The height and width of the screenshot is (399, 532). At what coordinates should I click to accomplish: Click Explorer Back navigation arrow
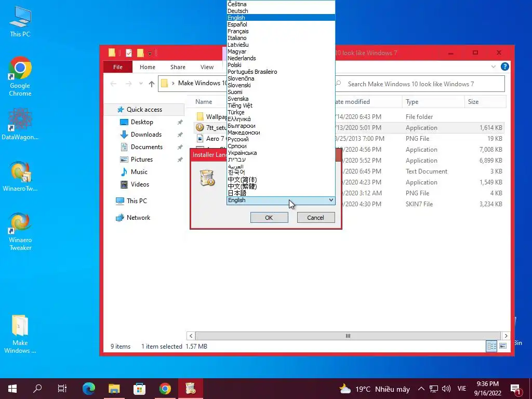114,84
